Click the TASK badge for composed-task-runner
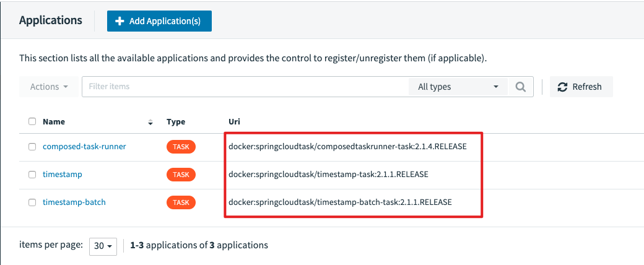The width and height of the screenshot is (644, 265). 181,147
